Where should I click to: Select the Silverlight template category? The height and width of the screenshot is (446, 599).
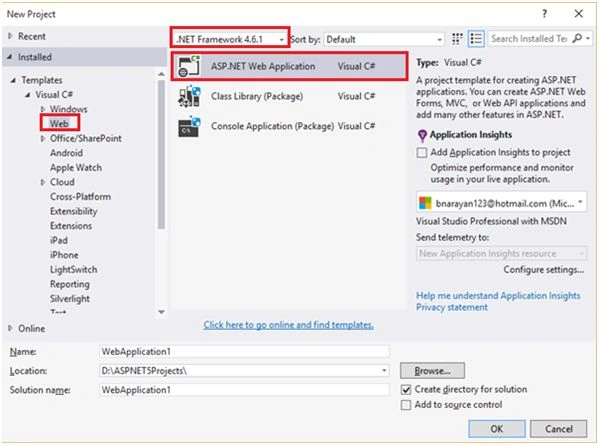(x=70, y=298)
